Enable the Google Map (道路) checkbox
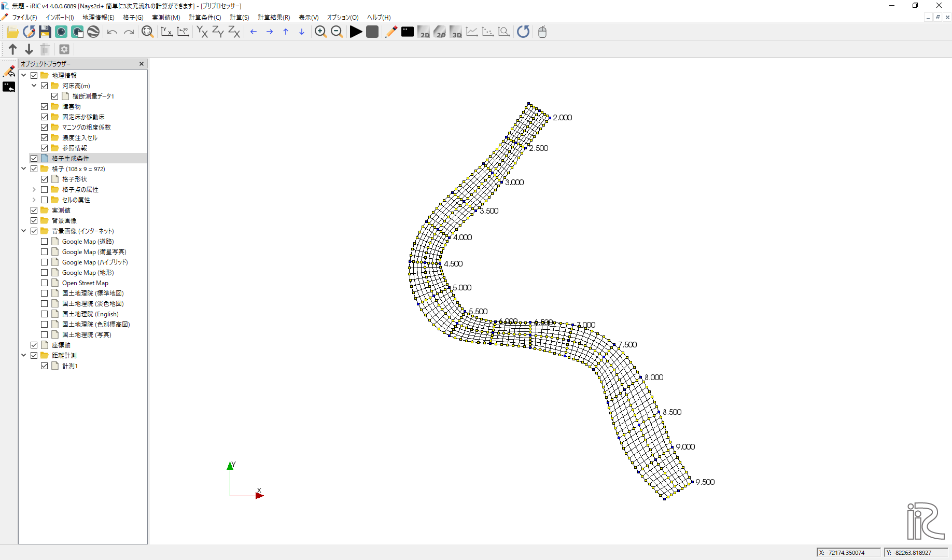 (45, 241)
